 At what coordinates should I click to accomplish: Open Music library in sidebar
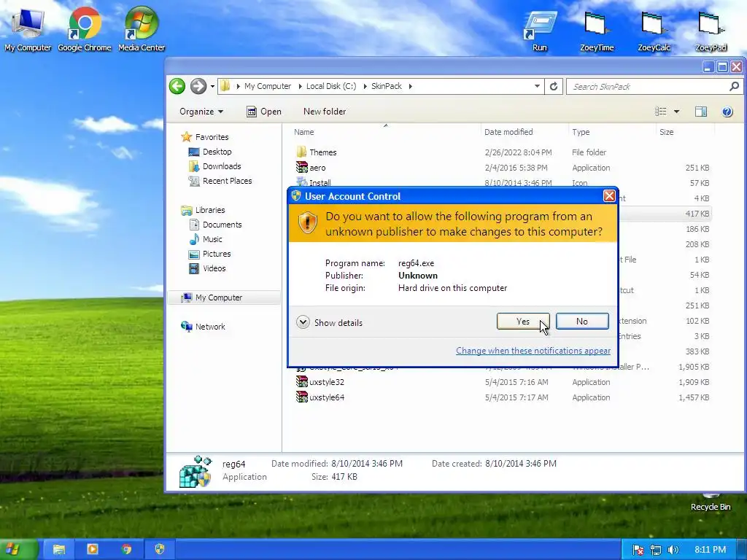click(205, 239)
